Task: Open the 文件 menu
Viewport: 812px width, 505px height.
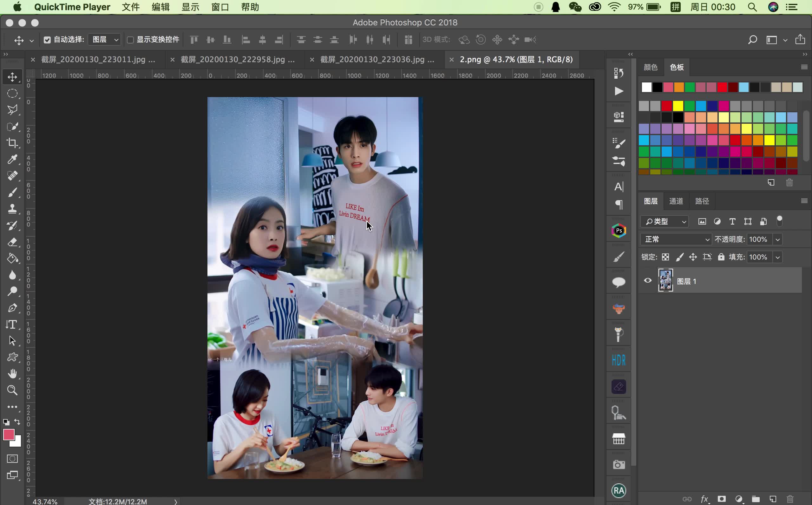Action: coord(131,7)
